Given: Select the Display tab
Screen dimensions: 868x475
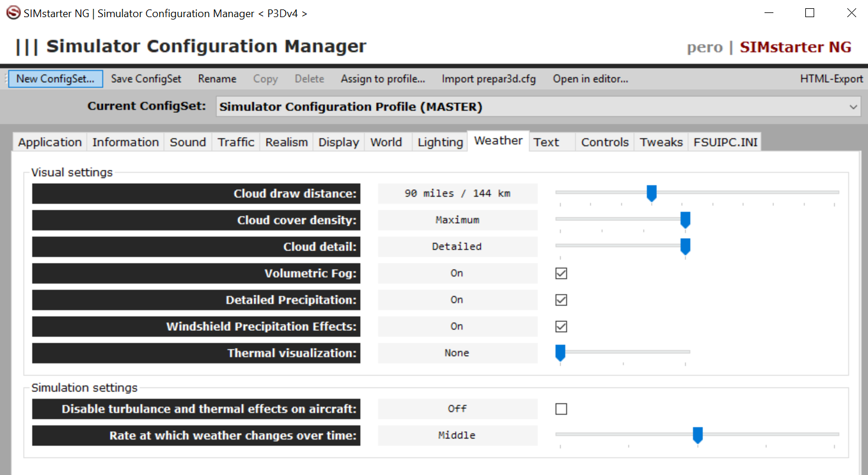Looking at the screenshot, I should click(x=339, y=142).
